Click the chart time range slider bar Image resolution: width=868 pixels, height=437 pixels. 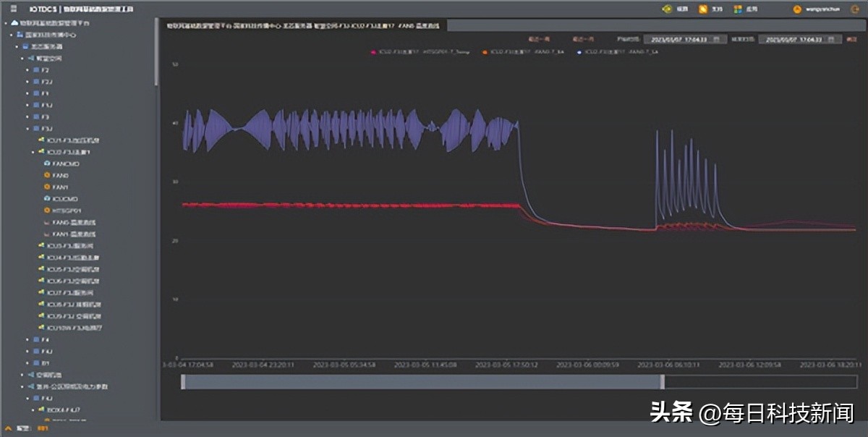point(422,382)
